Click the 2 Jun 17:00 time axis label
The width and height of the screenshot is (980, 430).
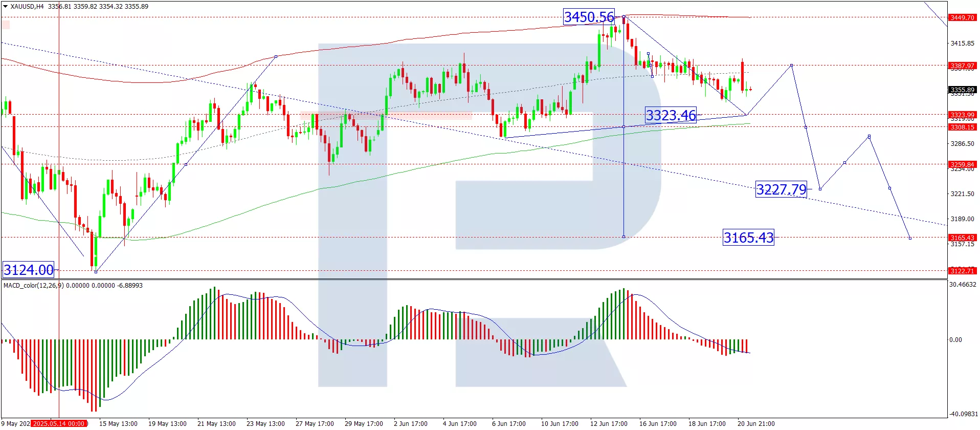coord(410,424)
